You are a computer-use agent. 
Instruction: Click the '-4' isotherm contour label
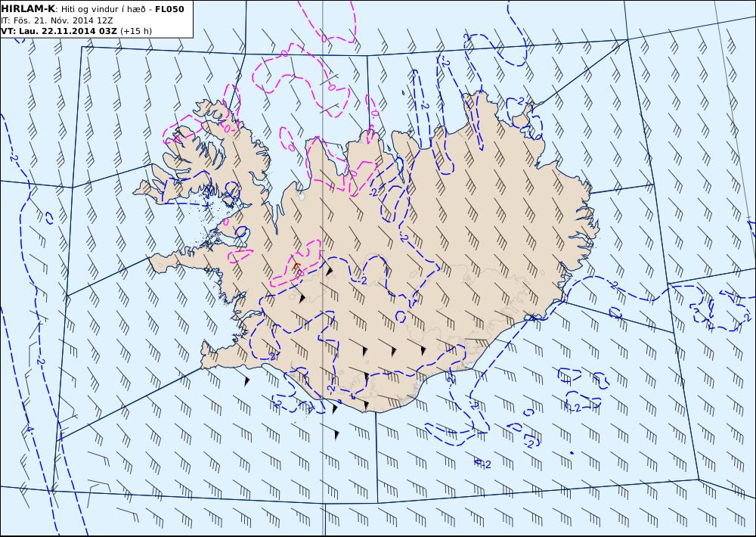coord(29,429)
